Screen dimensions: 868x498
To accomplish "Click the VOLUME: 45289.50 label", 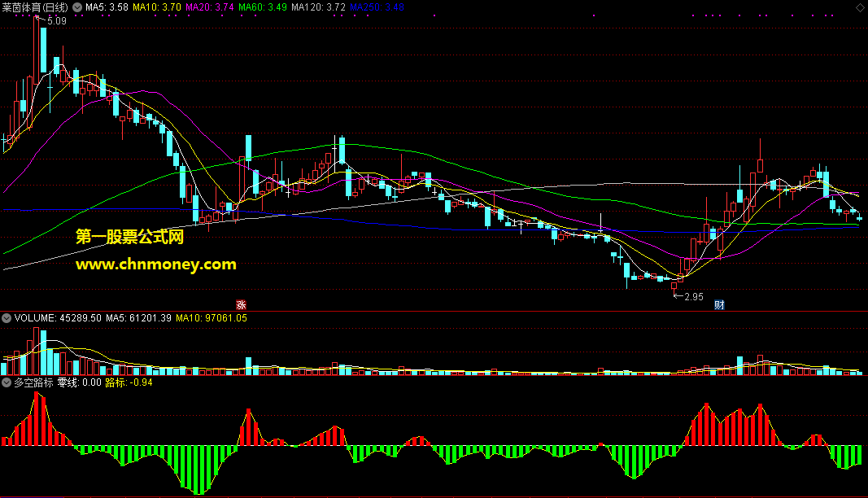I will [x=58, y=318].
